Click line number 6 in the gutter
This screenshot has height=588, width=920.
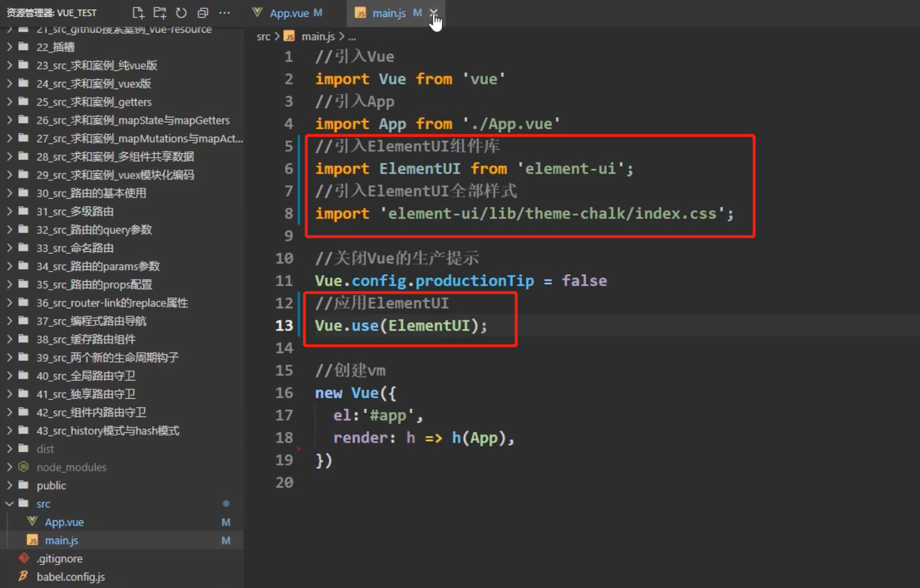point(288,168)
